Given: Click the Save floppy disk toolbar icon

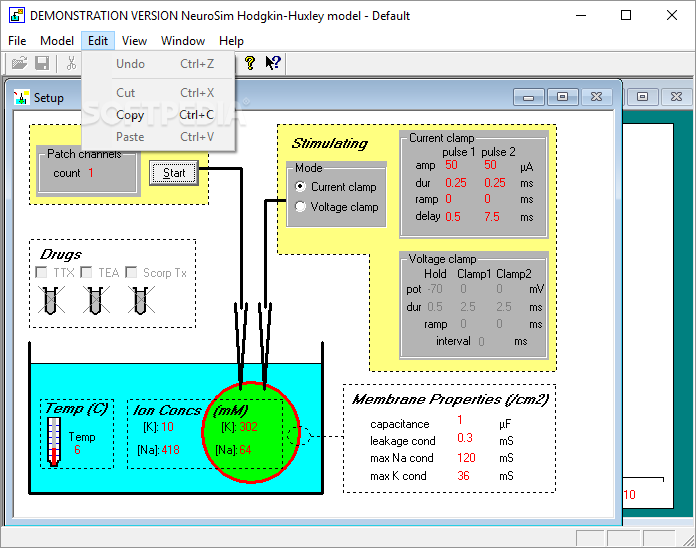Looking at the screenshot, I should pyautogui.click(x=42, y=63).
